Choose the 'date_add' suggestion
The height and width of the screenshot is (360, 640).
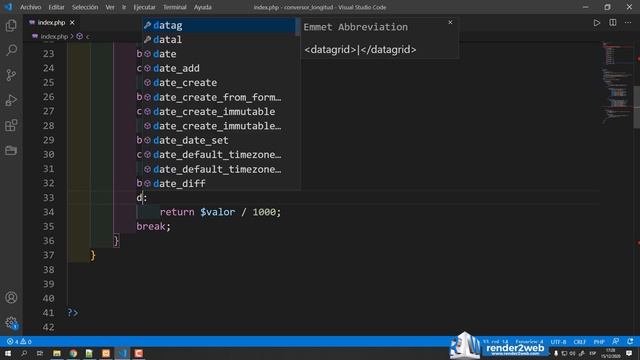point(218,68)
